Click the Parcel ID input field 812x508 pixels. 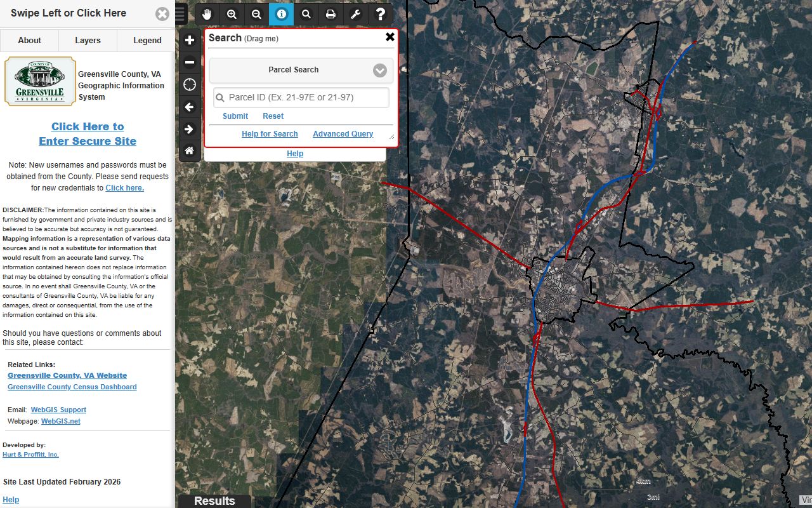(x=301, y=98)
